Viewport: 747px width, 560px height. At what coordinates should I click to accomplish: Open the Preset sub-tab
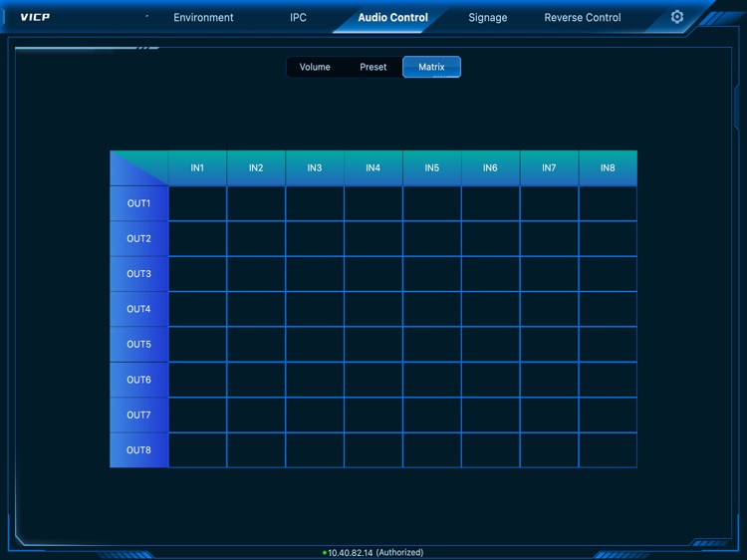click(373, 67)
